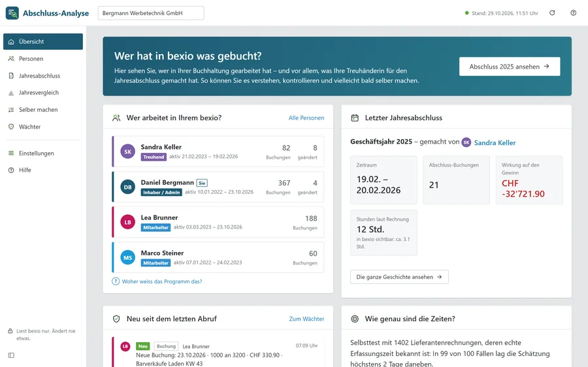Click the Sandra Keller link in Letzter Jahresabschluss
The height and width of the screenshot is (367, 588).
click(495, 142)
